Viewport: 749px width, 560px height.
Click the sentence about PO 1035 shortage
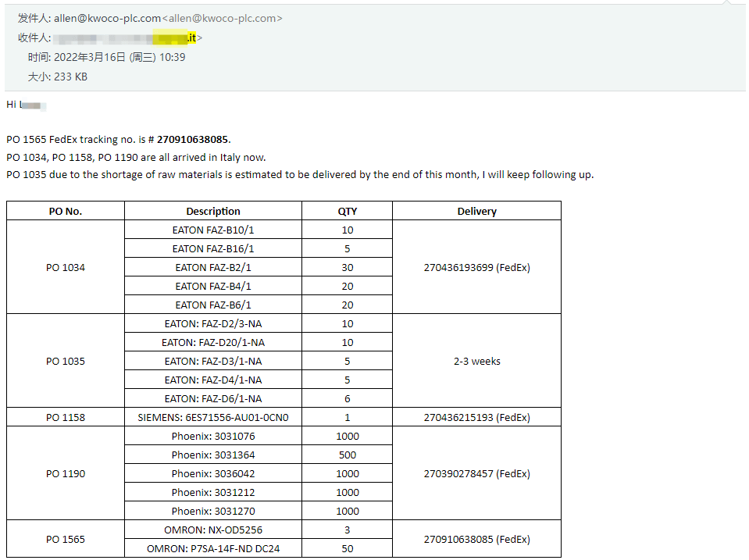pyautogui.click(x=300, y=175)
